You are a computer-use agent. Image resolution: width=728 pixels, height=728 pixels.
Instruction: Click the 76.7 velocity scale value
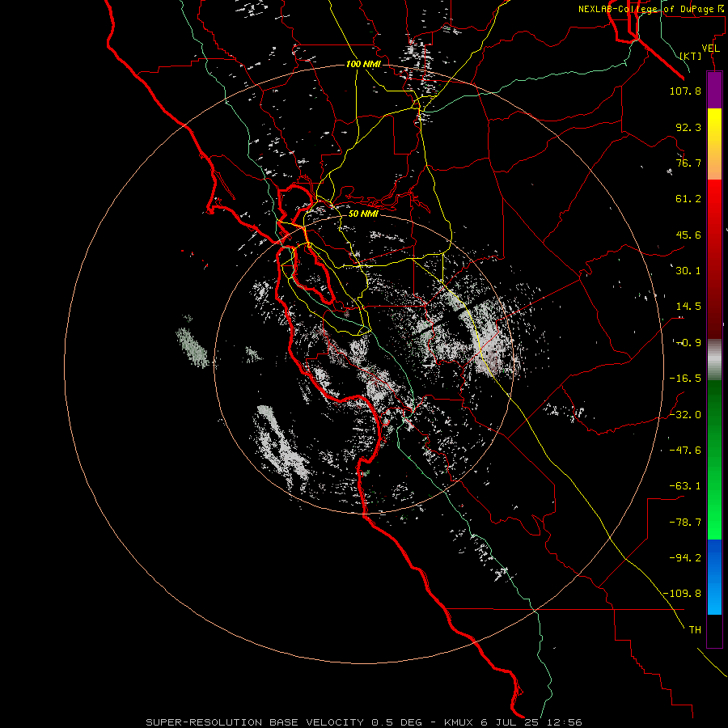point(688,163)
